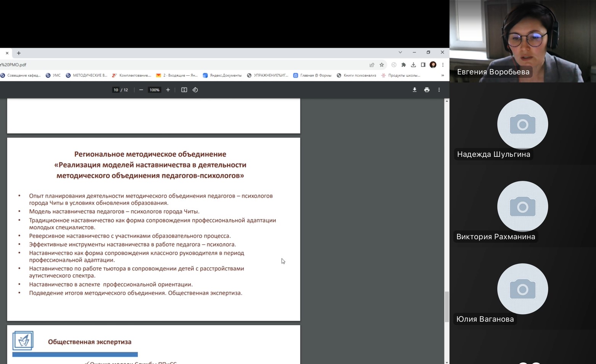Click the PDF vertical scrollbar thumb

pos(446,307)
